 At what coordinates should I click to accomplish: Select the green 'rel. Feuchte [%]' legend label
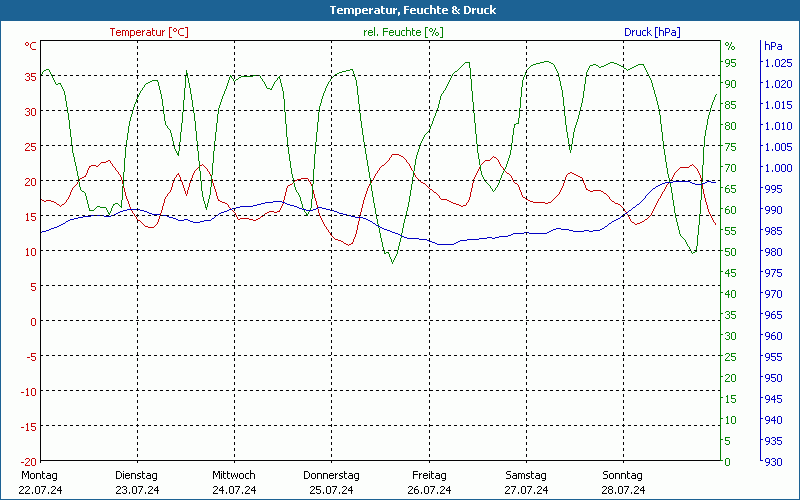pos(403,32)
